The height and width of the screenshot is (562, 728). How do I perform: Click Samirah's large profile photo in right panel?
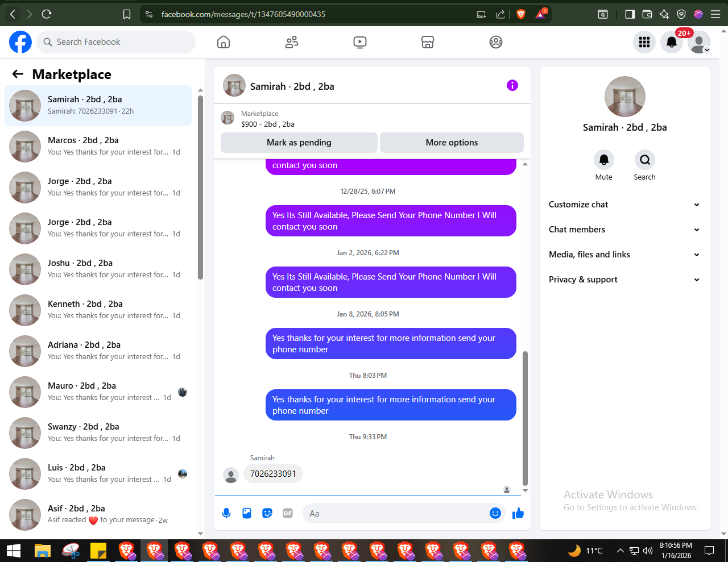pyautogui.click(x=625, y=97)
